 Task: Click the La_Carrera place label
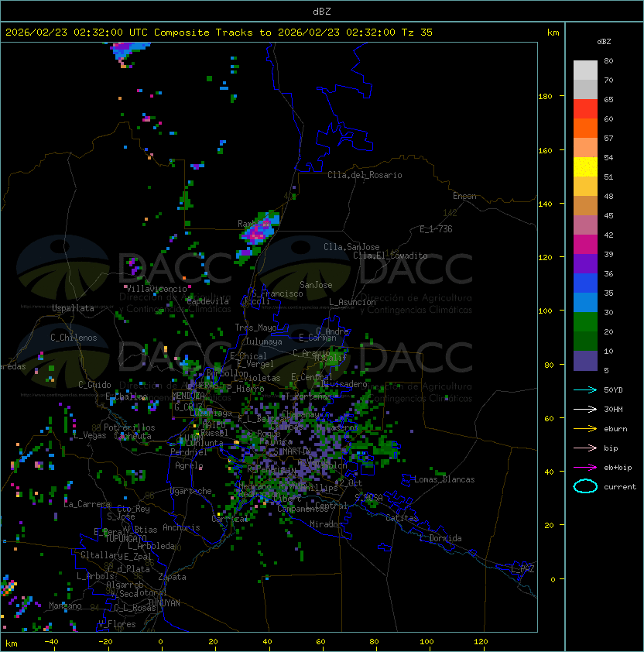click(87, 504)
